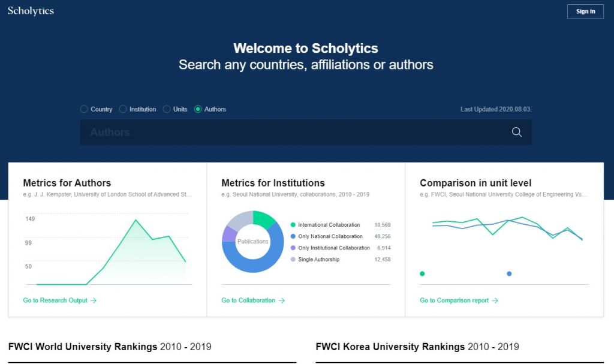Select the Institution radio button
614x364 pixels.
pyautogui.click(x=123, y=109)
